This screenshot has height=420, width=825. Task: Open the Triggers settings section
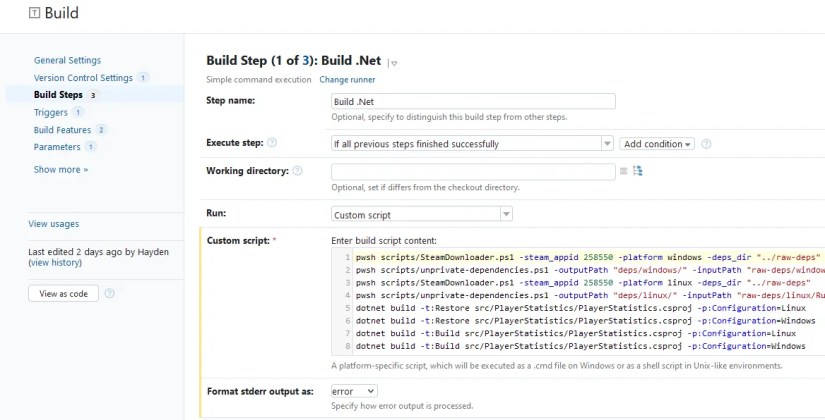51,113
